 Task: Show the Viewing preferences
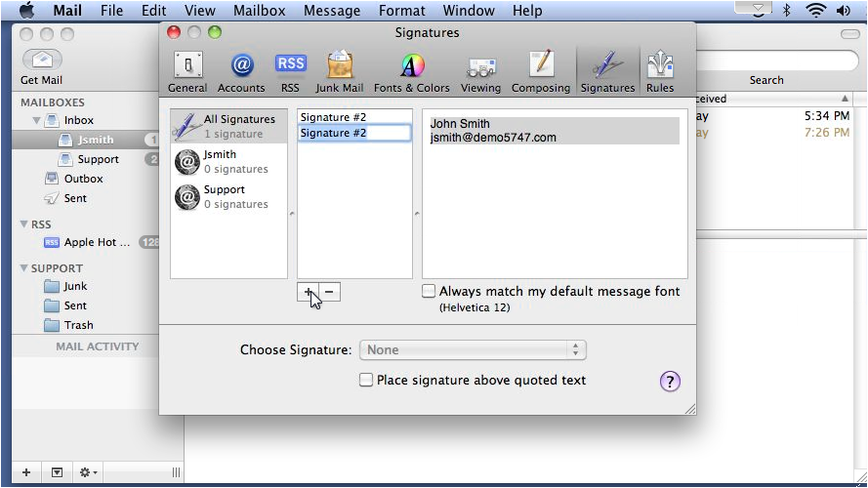pyautogui.click(x=480, y=72)
